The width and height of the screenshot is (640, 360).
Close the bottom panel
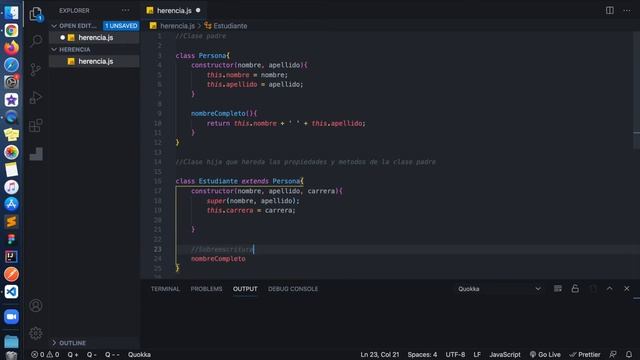(627, 289)
